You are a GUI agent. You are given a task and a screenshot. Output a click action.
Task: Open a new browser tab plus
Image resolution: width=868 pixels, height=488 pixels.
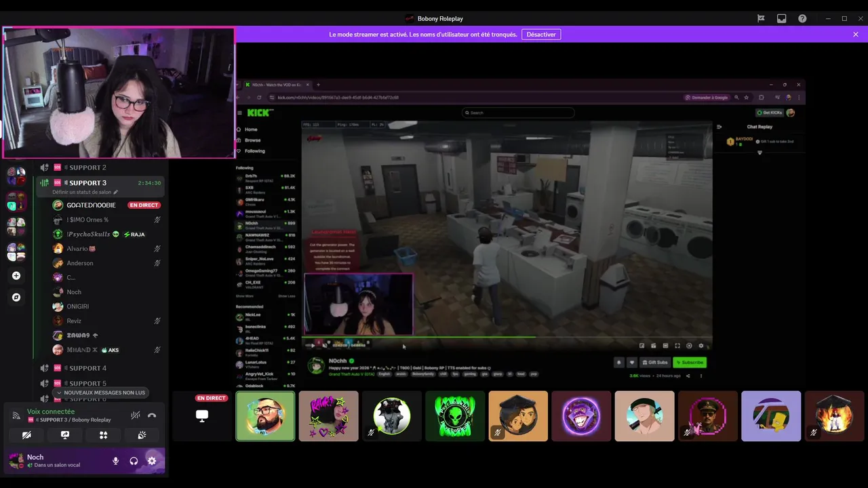click(x=318, y=85)
